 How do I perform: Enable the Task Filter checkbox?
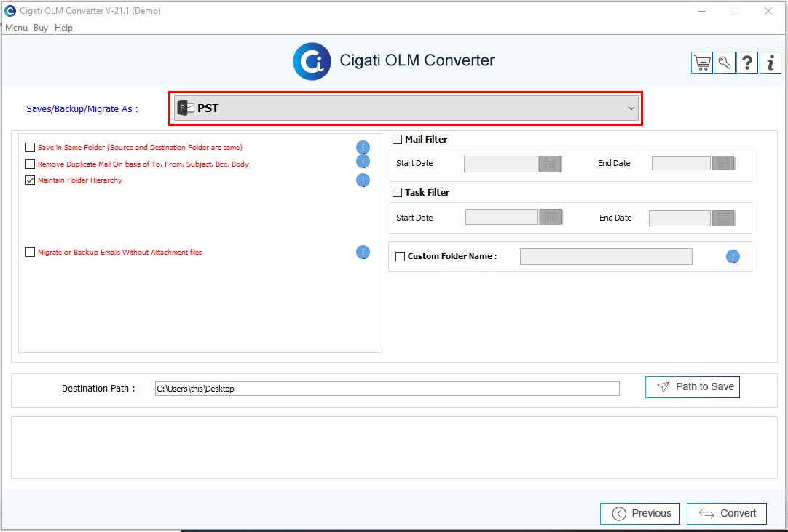click(397, 192)
